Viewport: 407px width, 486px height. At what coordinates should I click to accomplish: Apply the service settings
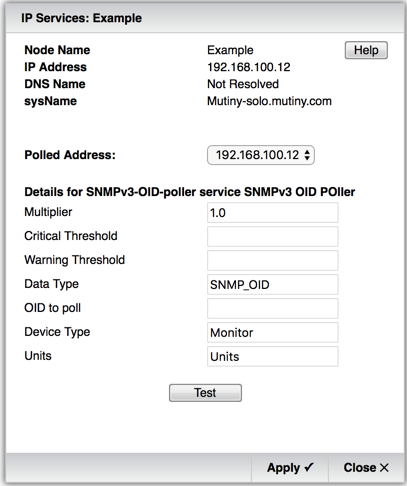(x=290, y=468)
